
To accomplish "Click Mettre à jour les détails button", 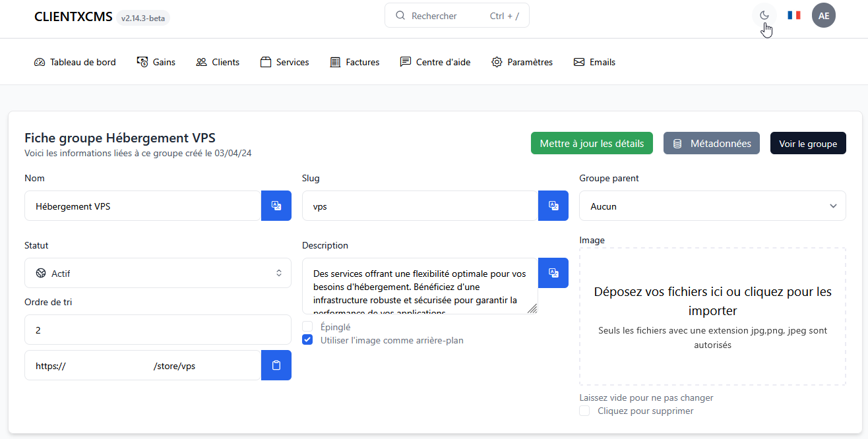I will pyautogui.click(x=592, y=143).
